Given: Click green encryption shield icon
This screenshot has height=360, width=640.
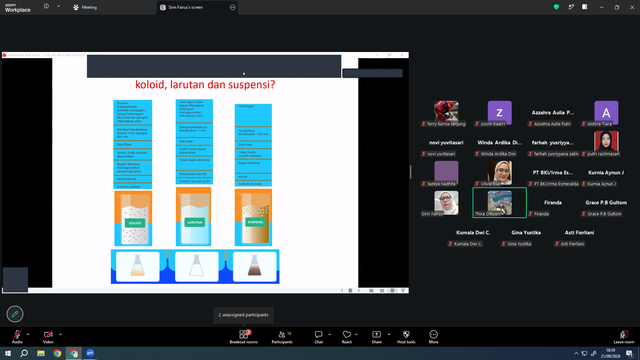Looking at the screenshot, I should 556,7.
